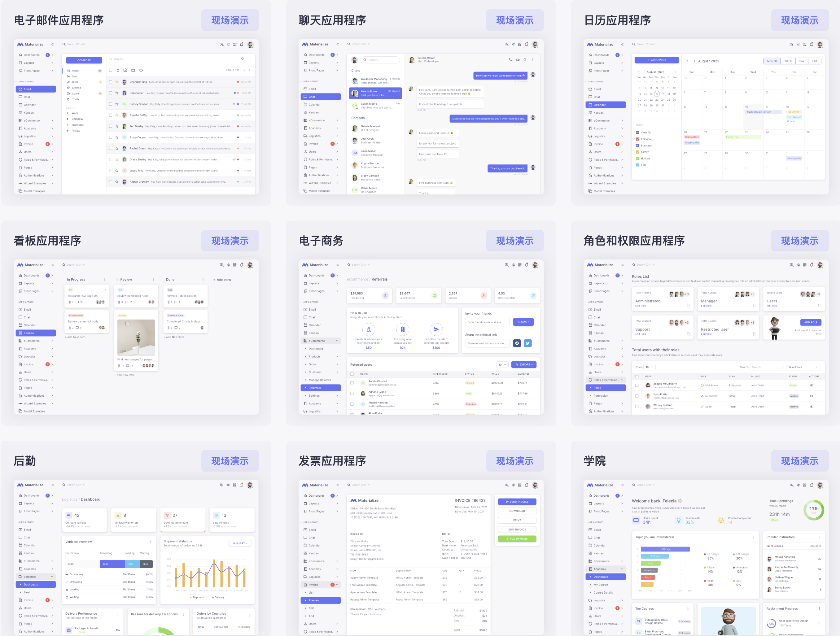
Task: Click voice call icon in chat preview
Action: click(x=510, y=60)
